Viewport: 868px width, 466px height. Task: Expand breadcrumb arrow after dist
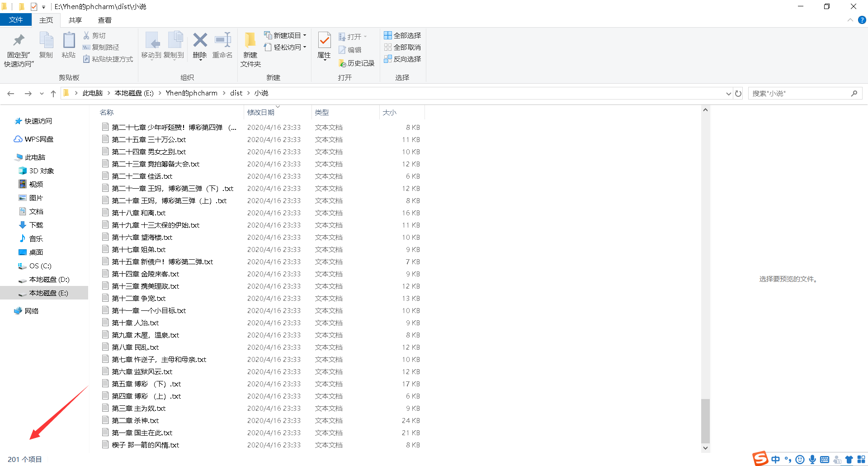(248, 93)
